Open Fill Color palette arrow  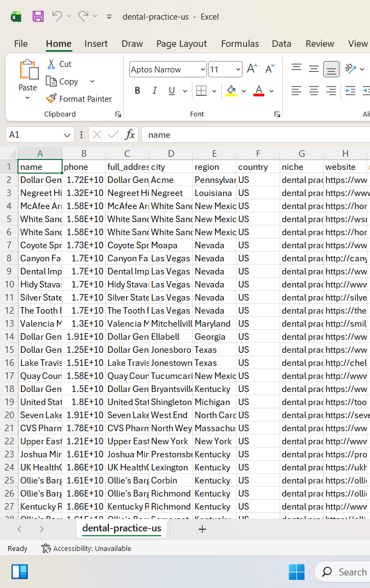point(244,91)
